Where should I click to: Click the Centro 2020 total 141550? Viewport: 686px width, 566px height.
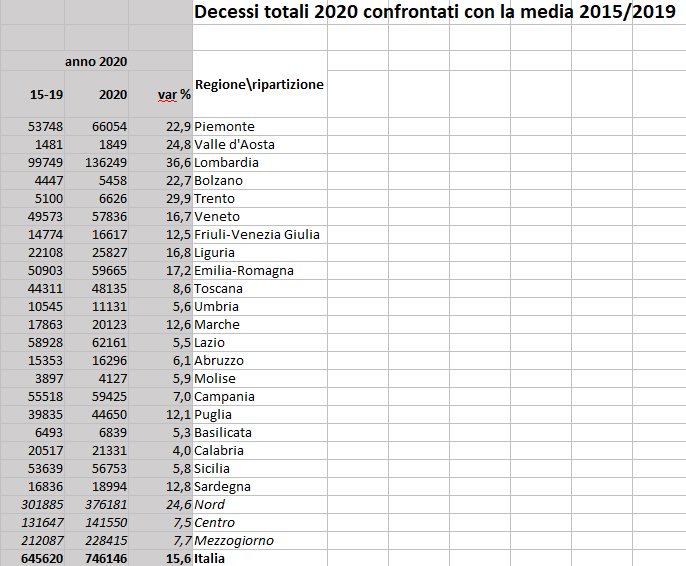tap(97, 522)
